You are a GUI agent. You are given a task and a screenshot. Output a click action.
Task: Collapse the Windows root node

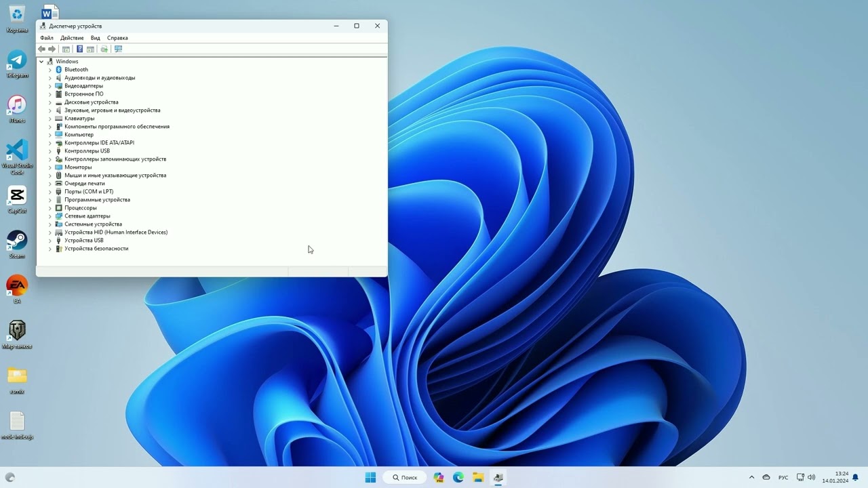pos(41,62)
